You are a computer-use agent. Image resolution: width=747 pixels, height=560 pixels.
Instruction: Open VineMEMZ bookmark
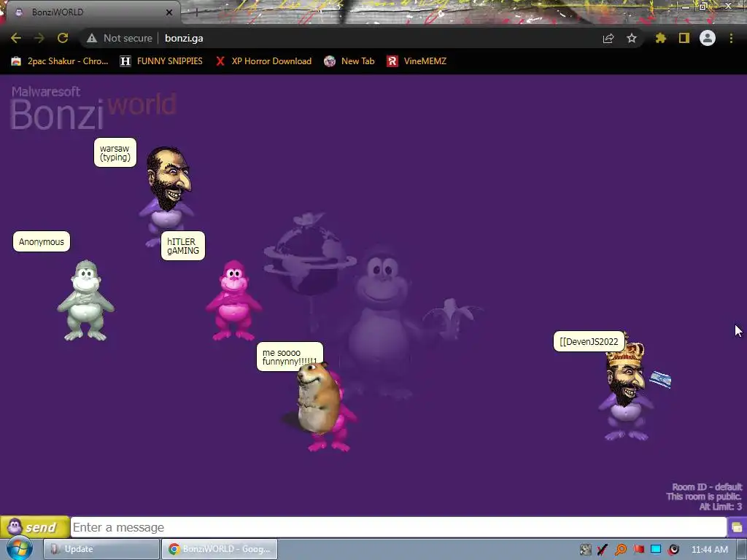tap(417, 61)
